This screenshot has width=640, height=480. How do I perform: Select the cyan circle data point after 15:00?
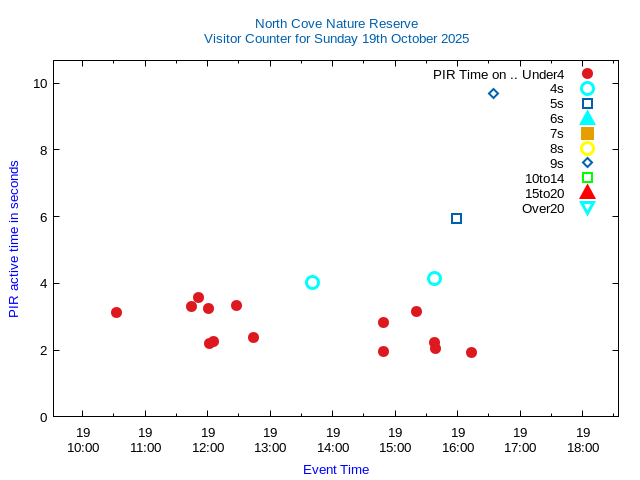[x=434, y=278]
